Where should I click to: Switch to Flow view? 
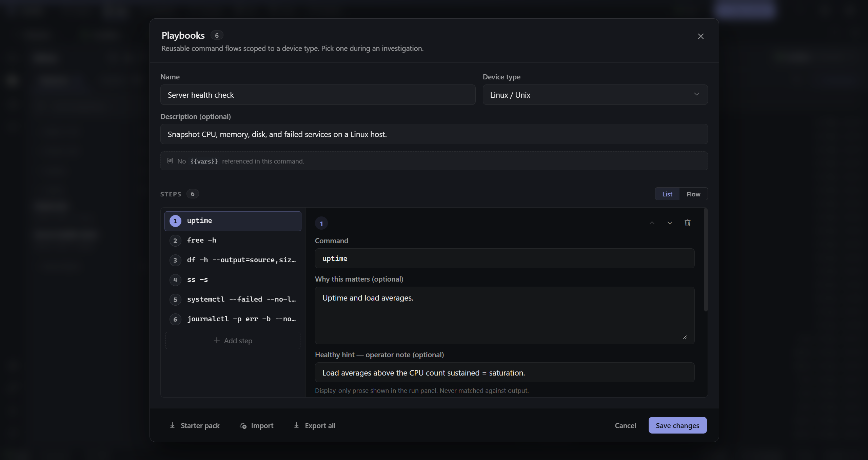(693, 194)
